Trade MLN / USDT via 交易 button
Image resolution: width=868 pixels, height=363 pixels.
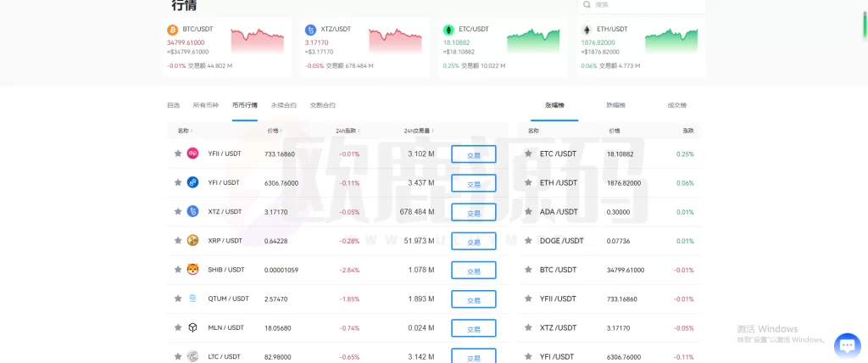pos(473,328)
